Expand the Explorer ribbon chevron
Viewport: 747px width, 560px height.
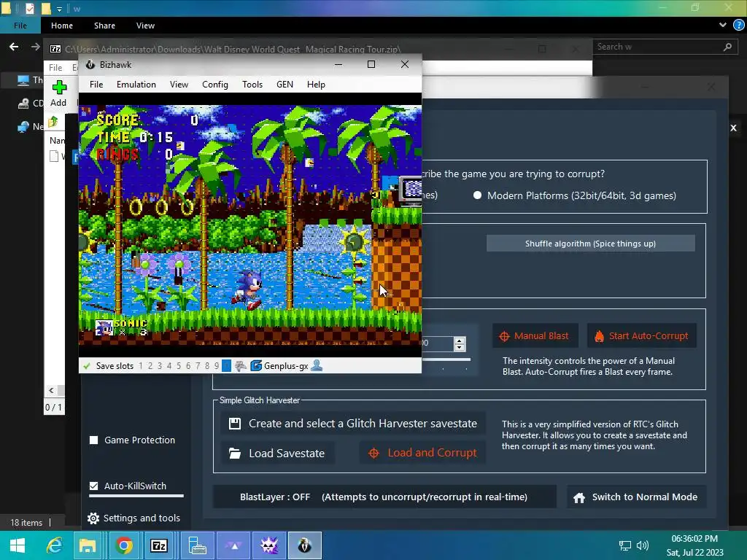[x=723, y=26]
